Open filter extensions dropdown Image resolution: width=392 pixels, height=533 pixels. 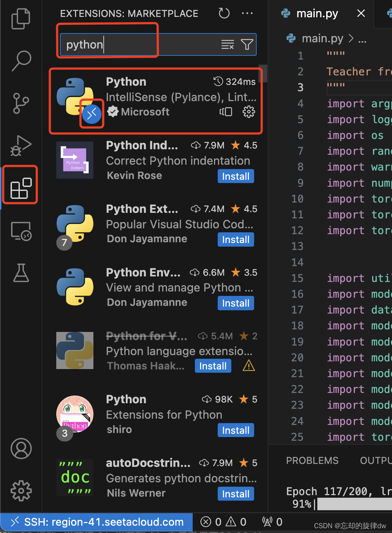[x=247, y=44]
